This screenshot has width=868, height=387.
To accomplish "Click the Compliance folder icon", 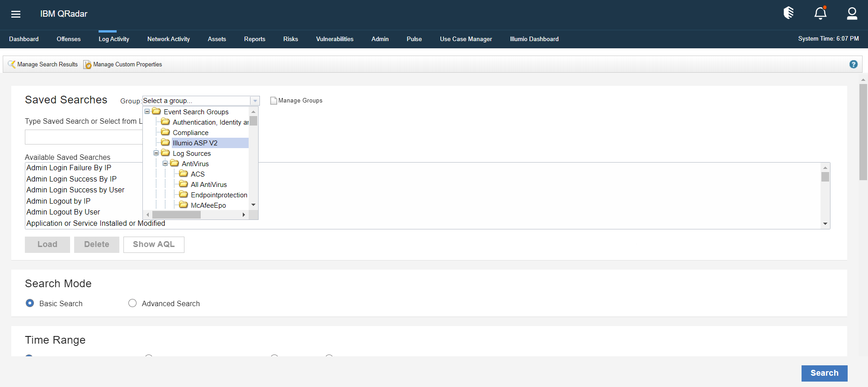I will [165, 132].
